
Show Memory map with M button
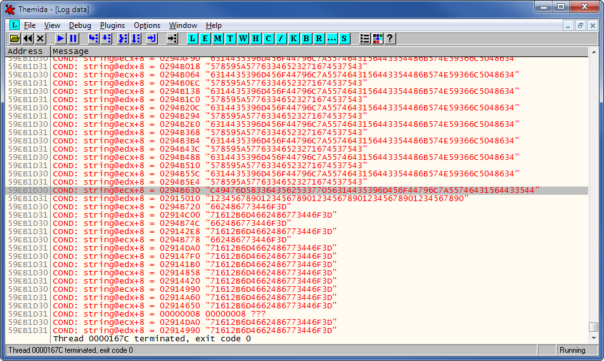(218, 39)
